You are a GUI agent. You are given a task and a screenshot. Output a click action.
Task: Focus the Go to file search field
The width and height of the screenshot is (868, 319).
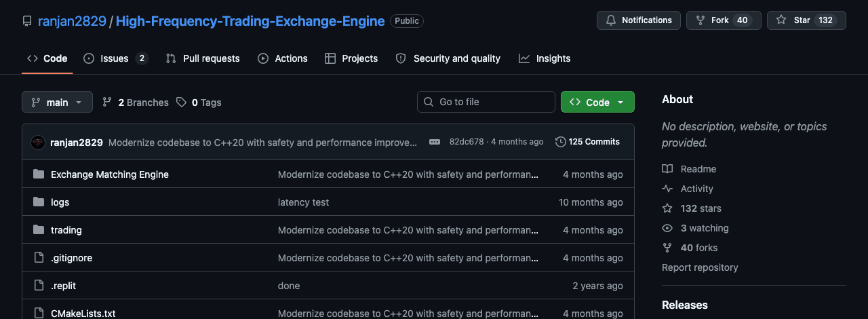[486, 102]
